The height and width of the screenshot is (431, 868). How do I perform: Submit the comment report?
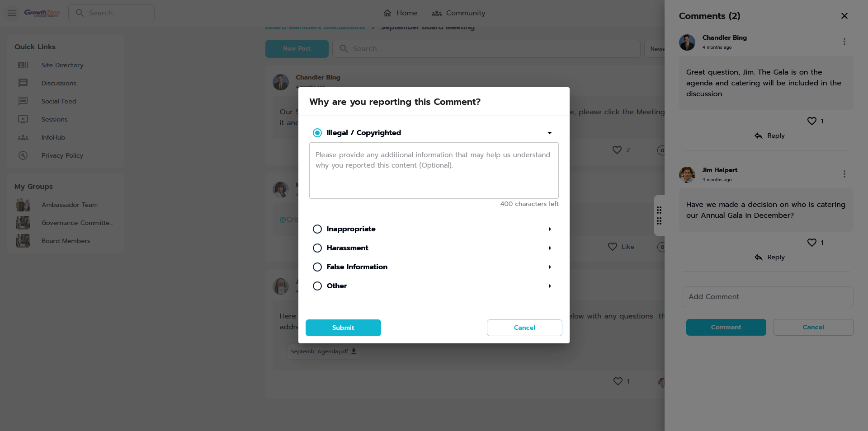coord(343,328)
